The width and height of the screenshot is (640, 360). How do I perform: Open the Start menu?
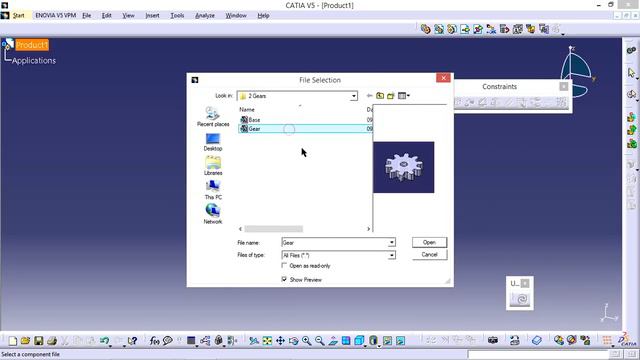click(18, 16)
